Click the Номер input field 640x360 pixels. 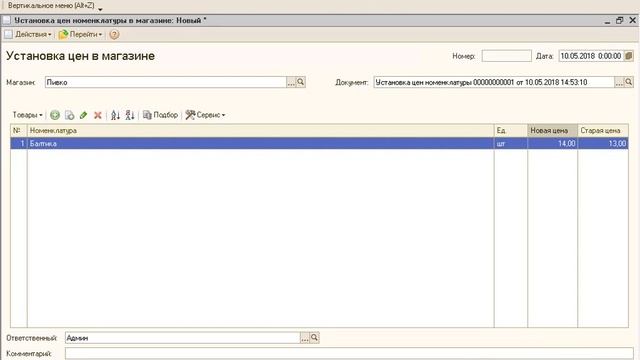click(506, 56)
